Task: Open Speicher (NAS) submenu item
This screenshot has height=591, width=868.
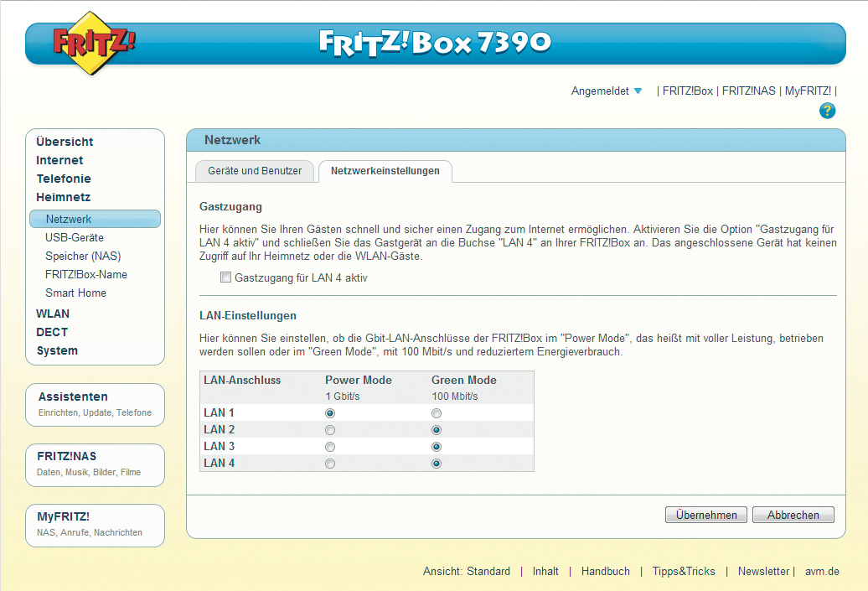Action: (x=83, y=256)
